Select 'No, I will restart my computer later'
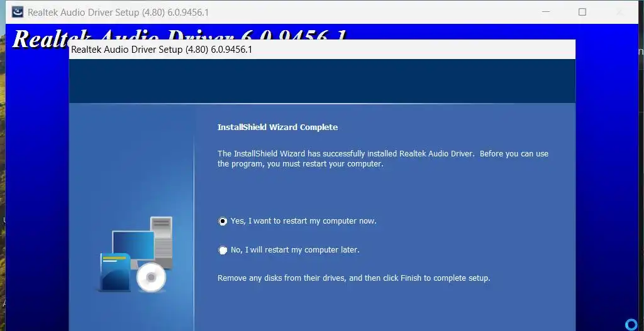 223,250
